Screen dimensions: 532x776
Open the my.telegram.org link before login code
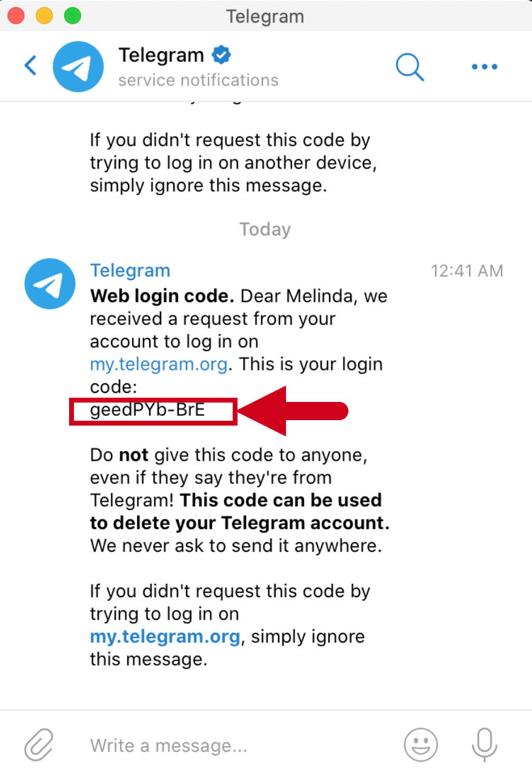[x=159, y=364]
